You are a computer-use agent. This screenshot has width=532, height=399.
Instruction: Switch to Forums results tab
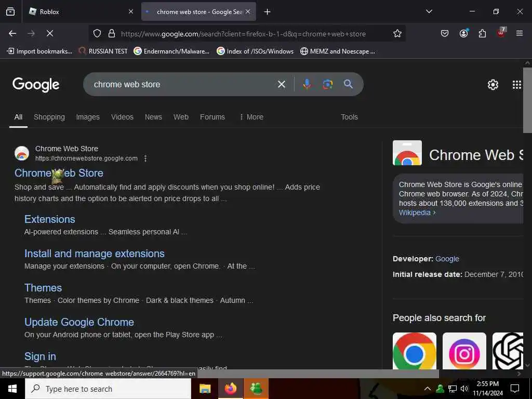[x=212, y=117]
